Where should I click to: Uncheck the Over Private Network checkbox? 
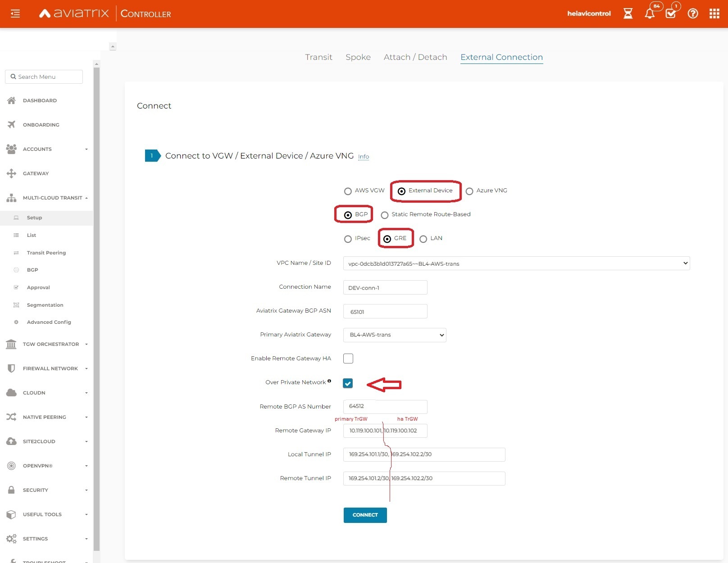tap(348, 383)
